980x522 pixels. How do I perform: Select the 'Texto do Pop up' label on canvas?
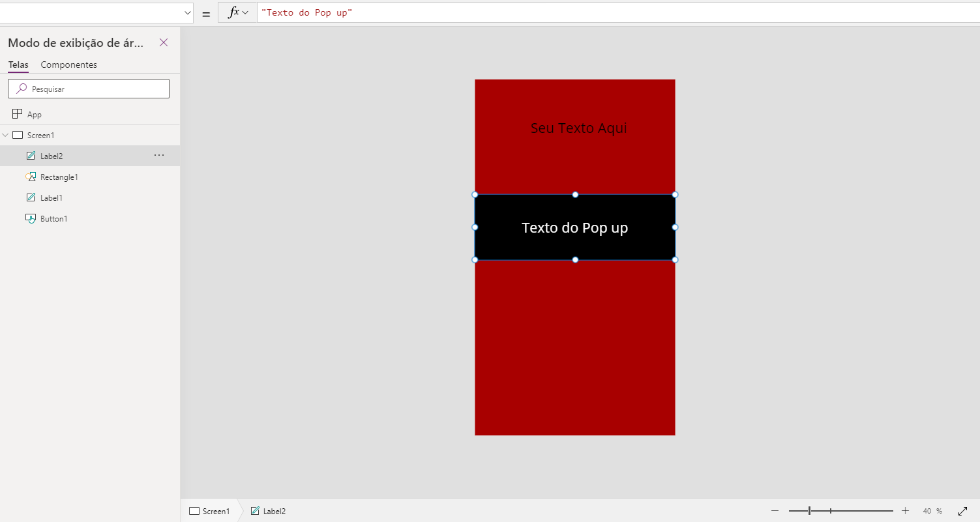pyautogui.click(x=575, y=227)
